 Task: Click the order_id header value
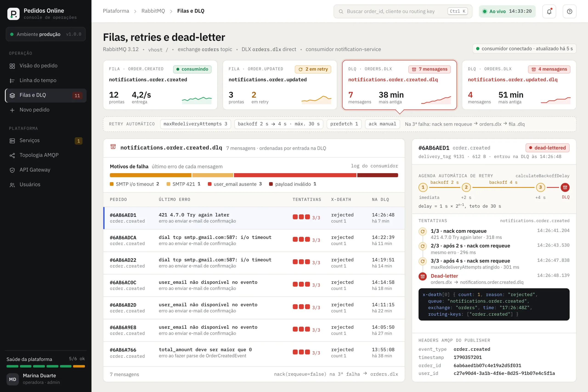pyautogui.click(x=487, y=366)
